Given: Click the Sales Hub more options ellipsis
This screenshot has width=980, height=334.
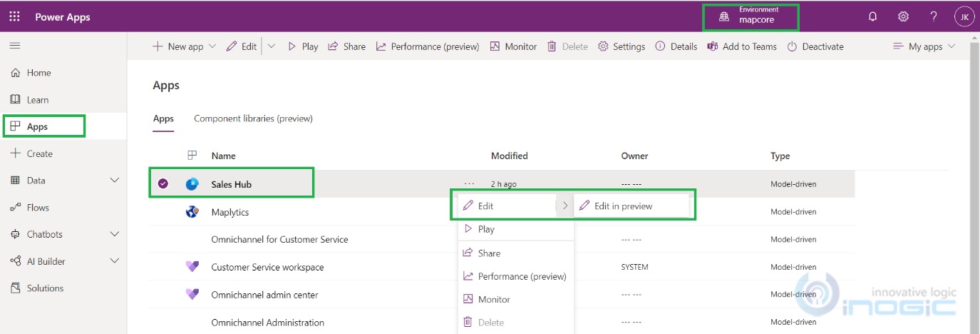Looking at the screenshot, I should tap(469, 184).
